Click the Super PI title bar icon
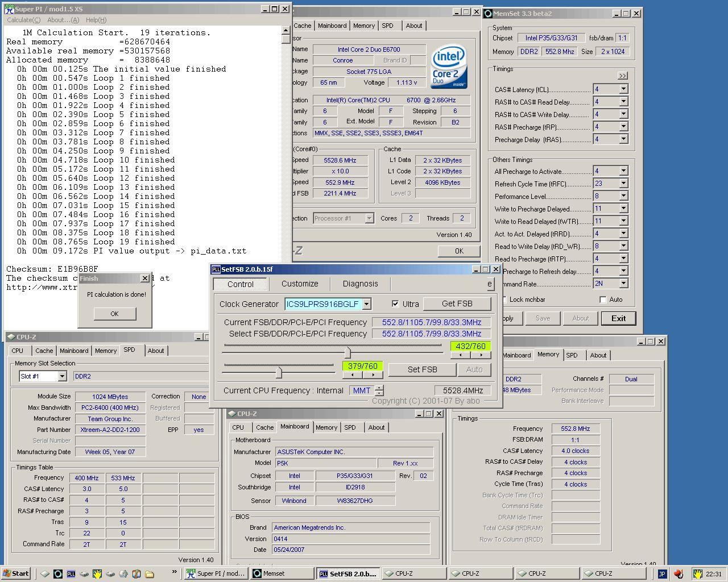 click(9, 9)
